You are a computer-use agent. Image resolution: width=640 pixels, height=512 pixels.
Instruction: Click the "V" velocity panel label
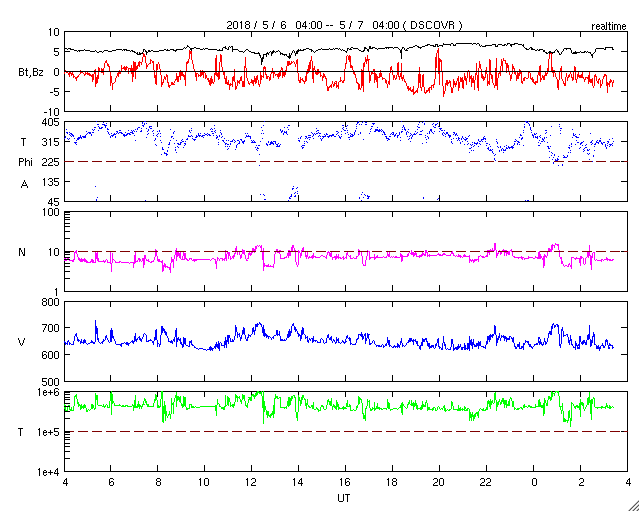coord(22,342)
